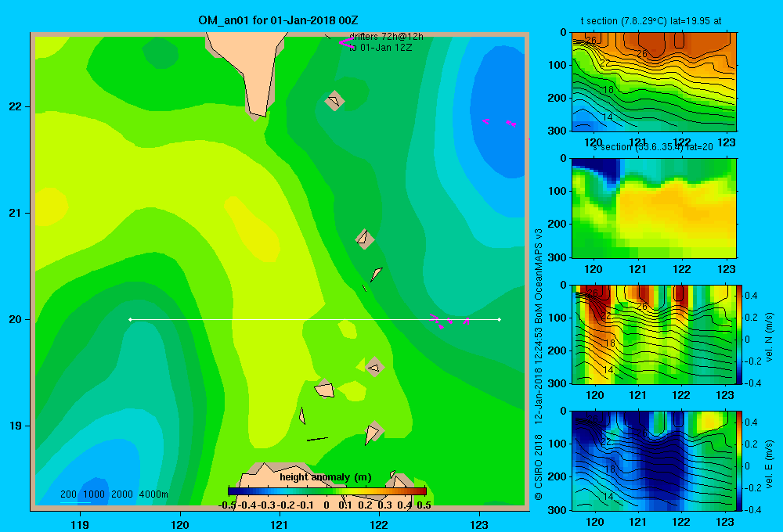Click latitude label 20 on main map axis

[x=16, y=319]
